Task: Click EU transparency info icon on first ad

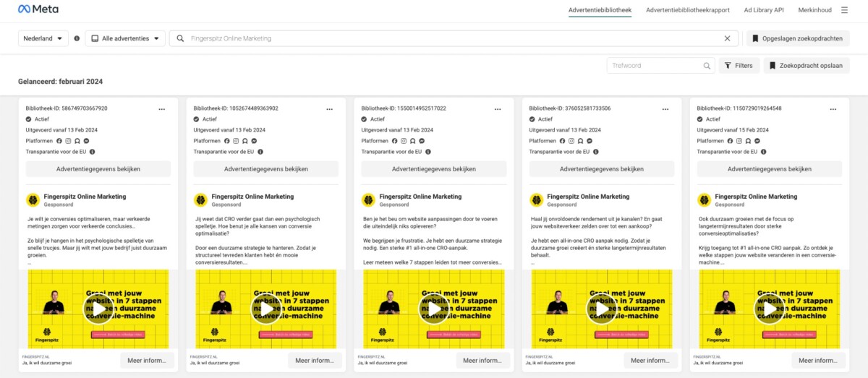Action: [92, 152]
